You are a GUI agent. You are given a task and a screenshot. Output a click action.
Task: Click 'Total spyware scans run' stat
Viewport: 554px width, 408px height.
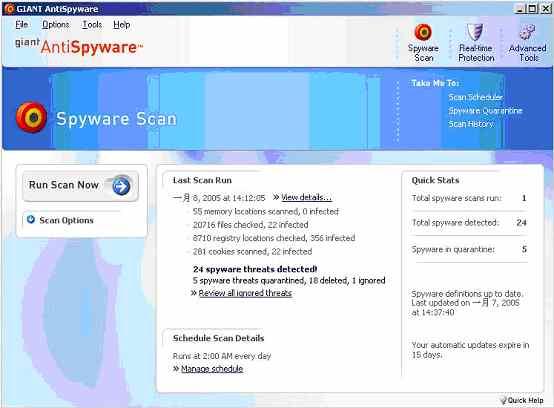point(469,198)
